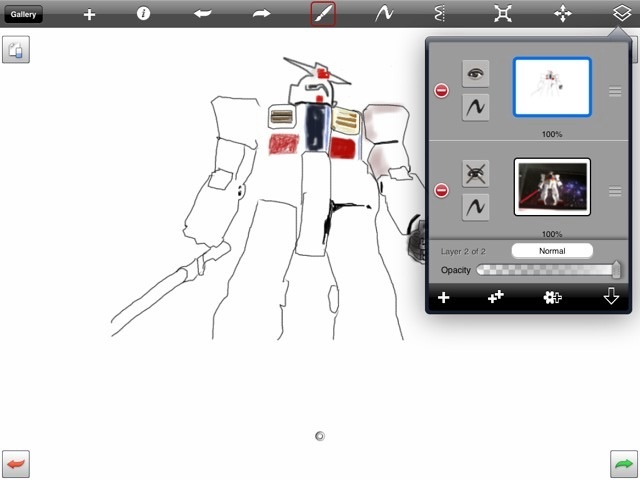Image resolution: width=640 pixels, height=480 pixels.
Task: Choose the Transform tool
Action: point(502,14)
